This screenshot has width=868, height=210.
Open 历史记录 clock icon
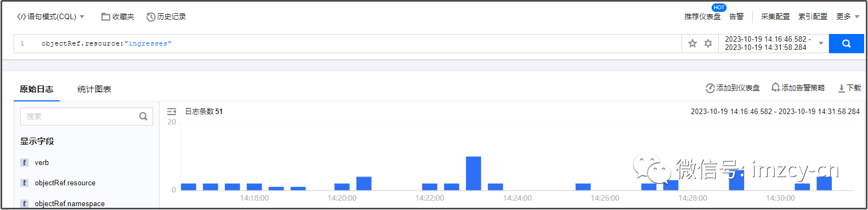click(151, 17)
